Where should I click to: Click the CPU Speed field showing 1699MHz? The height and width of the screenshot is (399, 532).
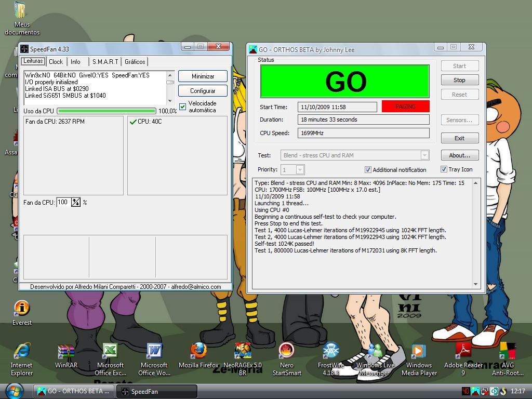click(363, 133)
